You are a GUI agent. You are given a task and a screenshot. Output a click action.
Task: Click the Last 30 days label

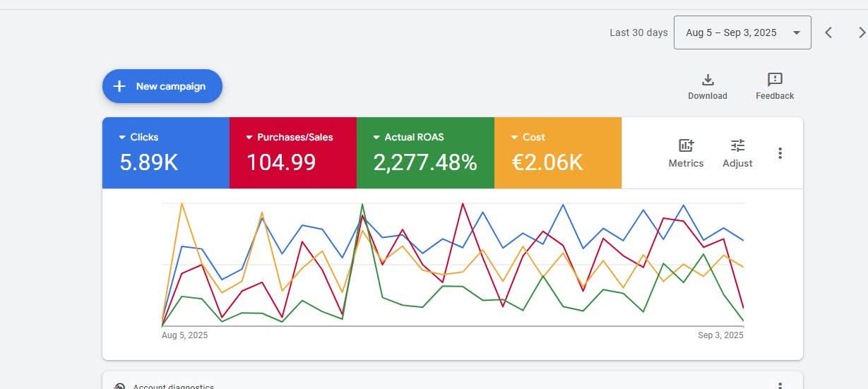click(x=638, y=32)
